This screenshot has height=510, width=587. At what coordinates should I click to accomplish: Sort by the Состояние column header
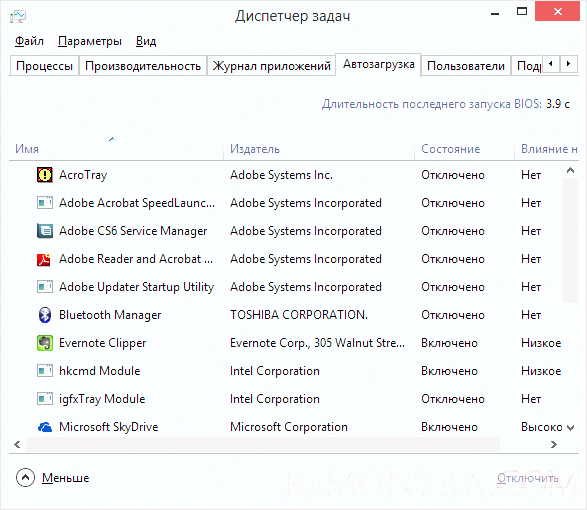(451, 149)
